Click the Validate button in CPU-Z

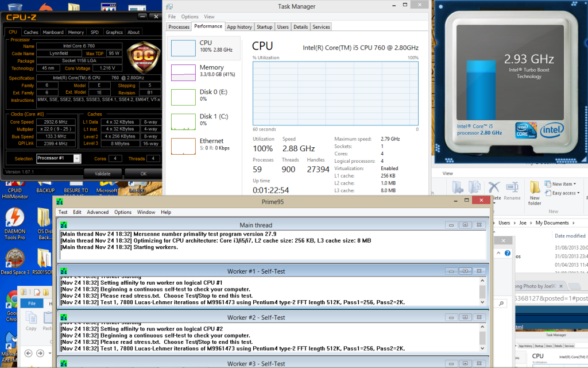(103, 174)
